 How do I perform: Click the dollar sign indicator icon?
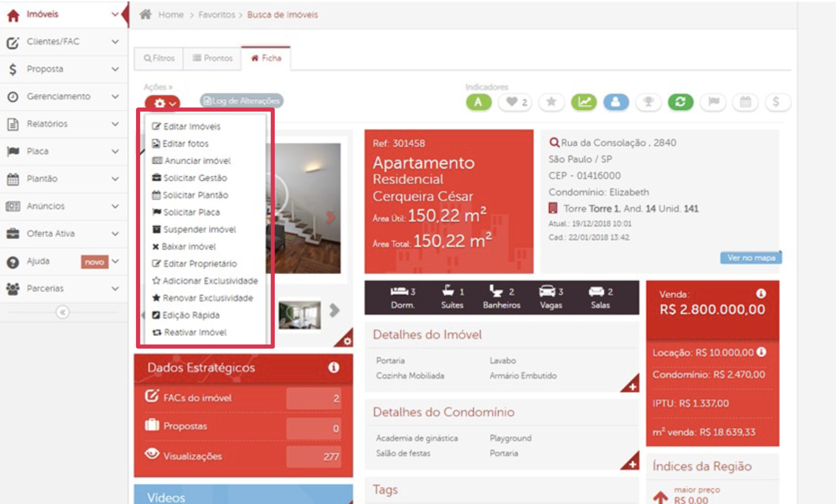click(x=776, y=102)
